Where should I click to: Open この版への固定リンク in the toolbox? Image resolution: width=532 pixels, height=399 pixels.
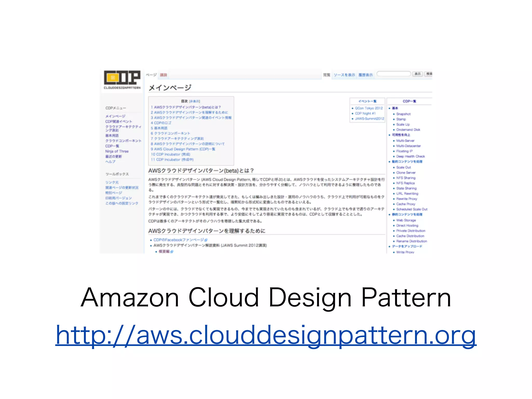point(122,203)
